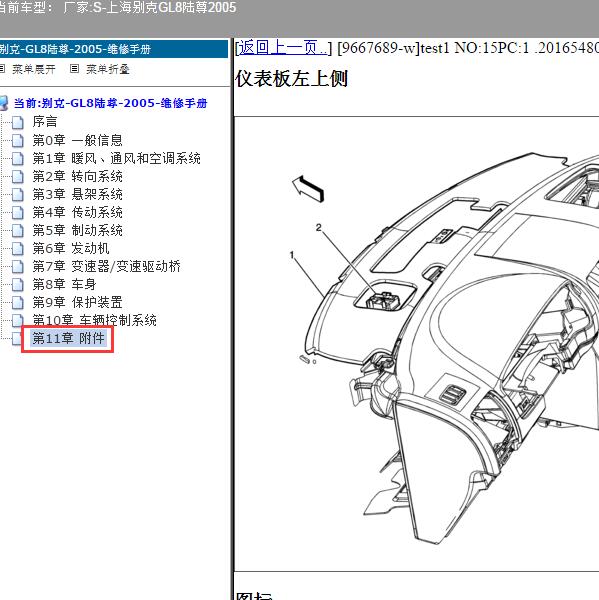Screen dimensions: 599x600
Task: Open chapter 第7章 变速器/变速驱动桥
Action: tap(106, 266)
